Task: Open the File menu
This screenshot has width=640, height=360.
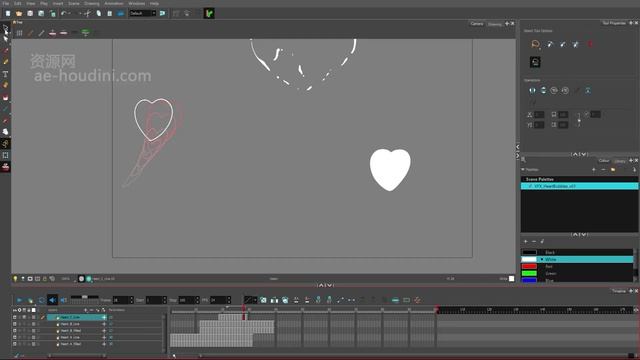Action: tap(6, 3)
